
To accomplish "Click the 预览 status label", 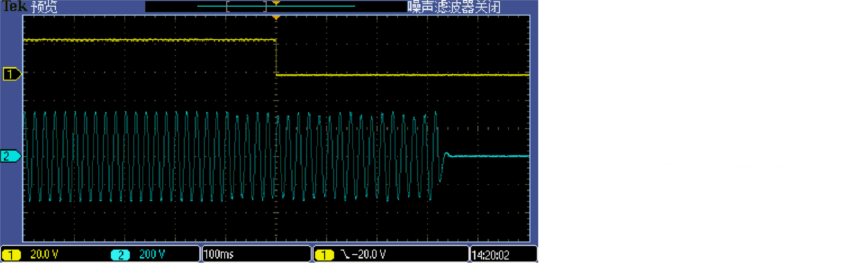I will click(x=44, y=7).
